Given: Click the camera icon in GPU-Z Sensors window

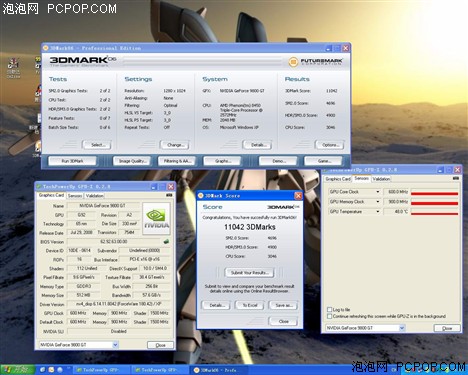Looking at the screenshot, I should 456,178.
